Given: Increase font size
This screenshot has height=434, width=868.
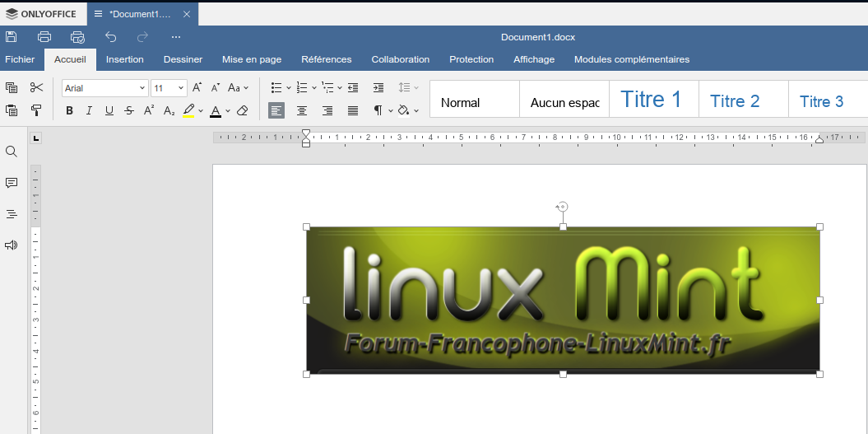Looking at the screenshot, I should [x=197, y=87].
